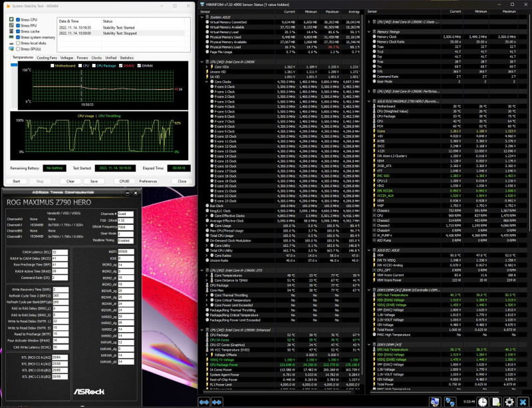Viewport: 532px width, 408px height.
Task: Enable Stress local disks checkbox
Action: click(x=18, y=43)
